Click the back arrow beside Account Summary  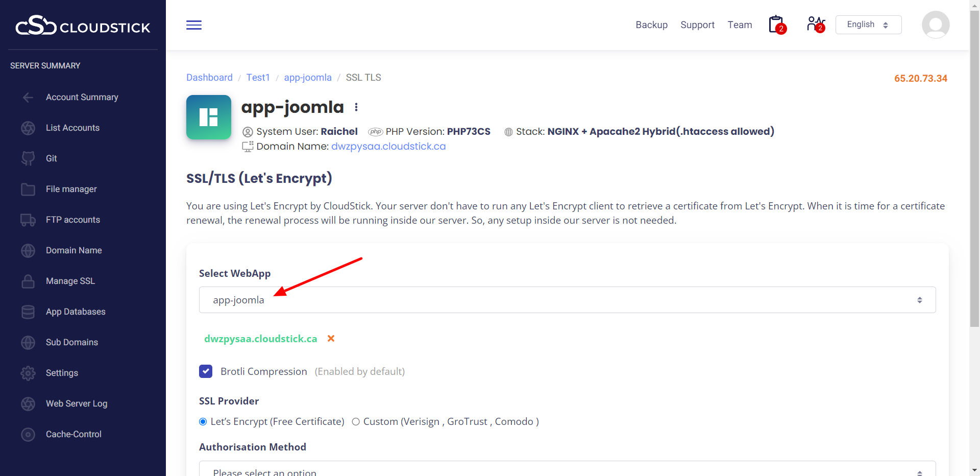tap(28, 97)
